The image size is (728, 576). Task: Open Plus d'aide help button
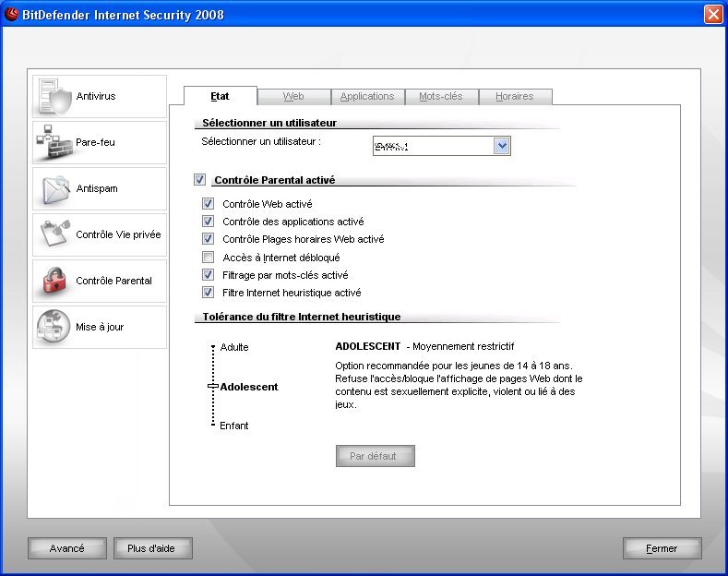153,548
